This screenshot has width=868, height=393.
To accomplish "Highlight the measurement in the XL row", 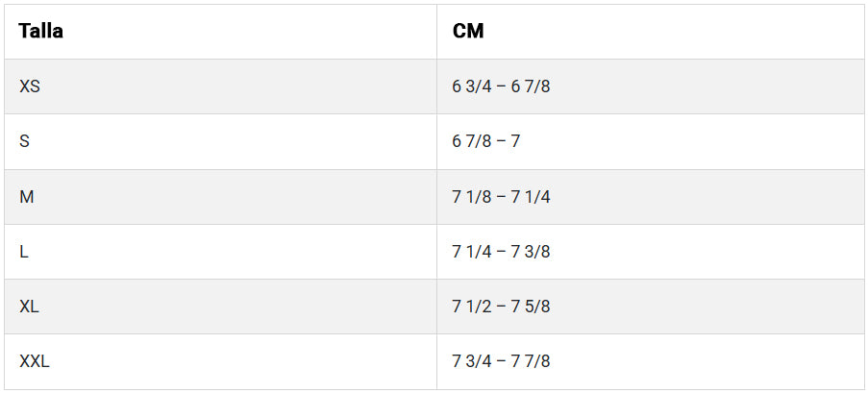I will pyautogui.click(x=501, y=307).
